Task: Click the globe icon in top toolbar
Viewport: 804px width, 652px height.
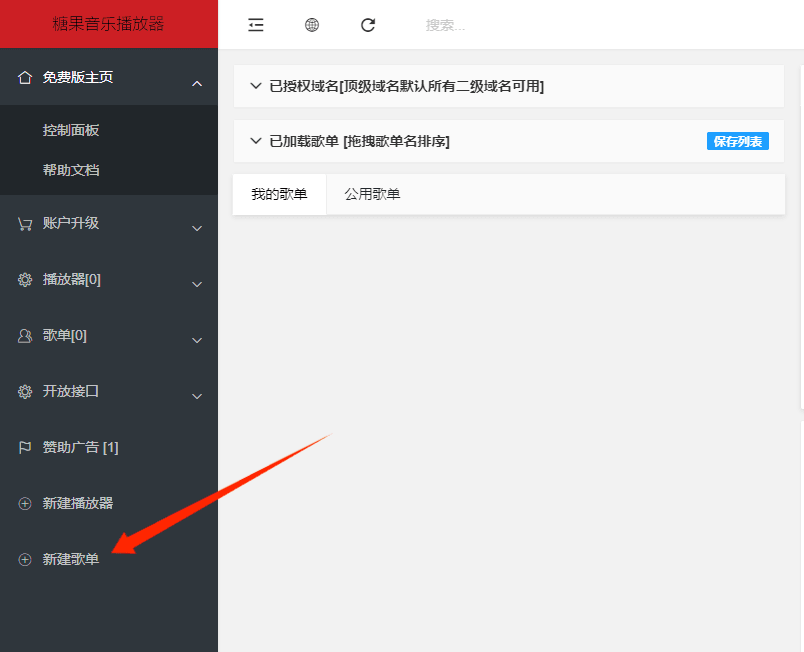Action: [x=312, y=25]
